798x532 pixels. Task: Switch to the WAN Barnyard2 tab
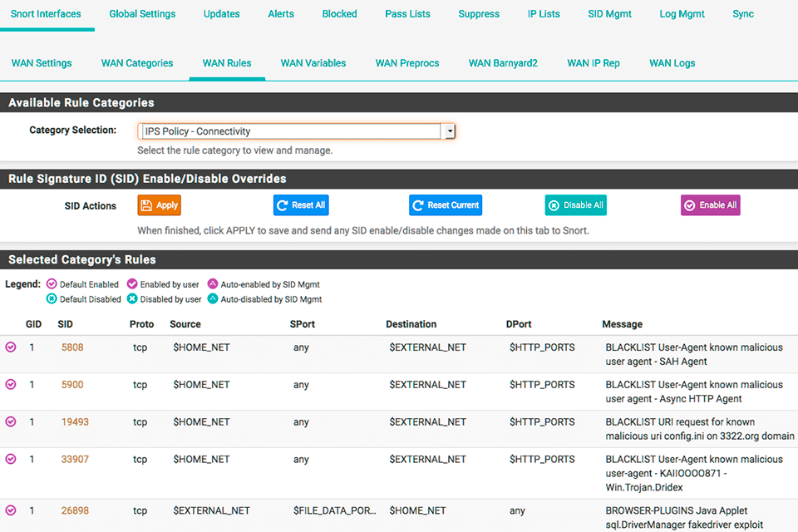[x=504, y=63]
